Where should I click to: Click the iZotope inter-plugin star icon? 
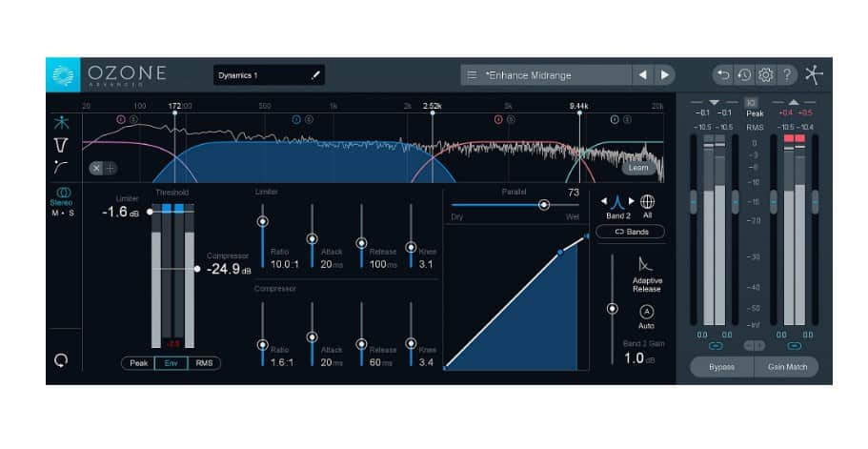coord(814,74)
